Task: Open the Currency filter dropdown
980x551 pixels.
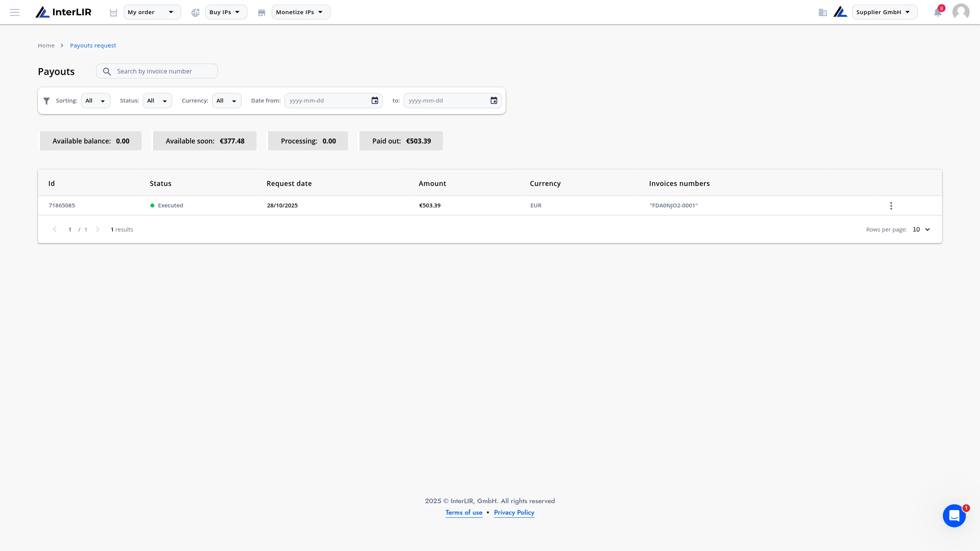Action: click(227, 101)
